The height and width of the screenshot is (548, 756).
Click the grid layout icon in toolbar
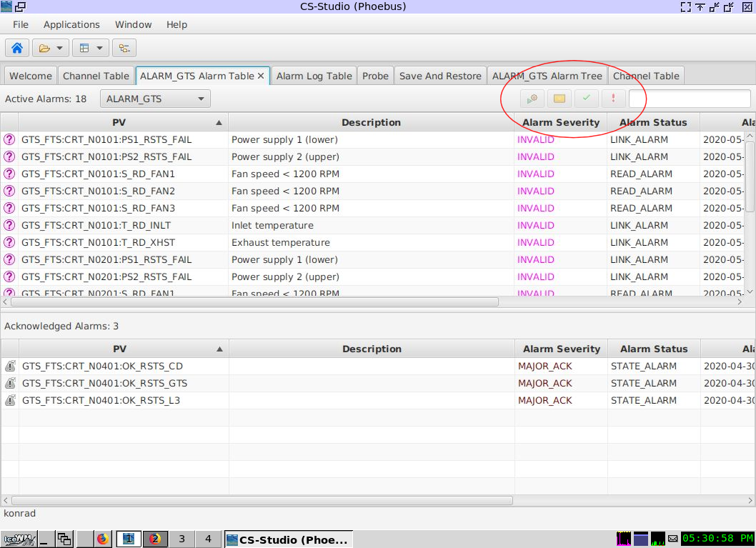83,48
